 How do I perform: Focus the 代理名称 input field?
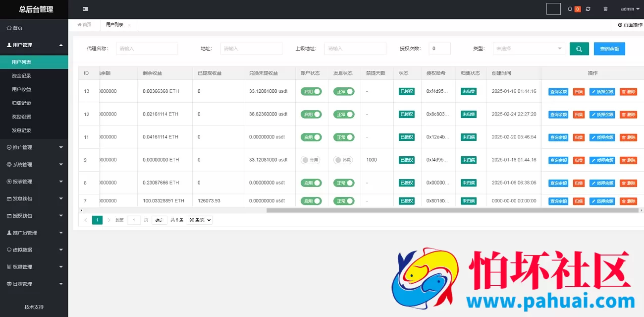click(x=147, y=49)
